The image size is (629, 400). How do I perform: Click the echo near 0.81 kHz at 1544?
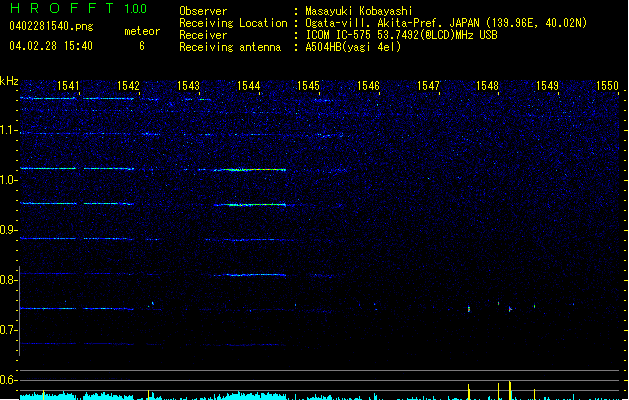(x=250, y=275)
